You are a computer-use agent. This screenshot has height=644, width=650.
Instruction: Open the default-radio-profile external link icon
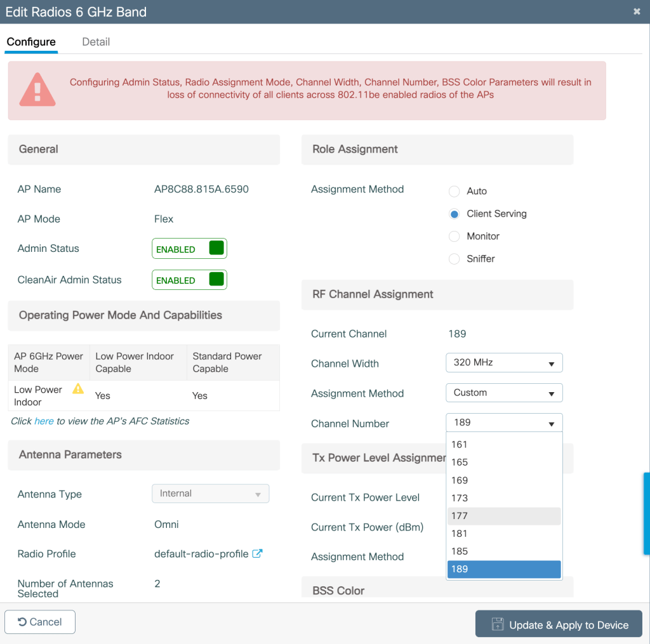[x=257, y=553]
